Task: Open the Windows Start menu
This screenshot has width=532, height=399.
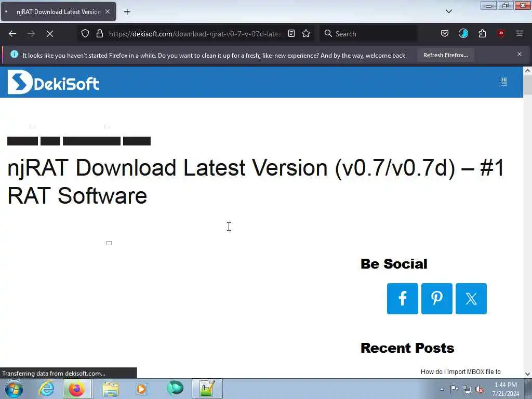Action: [14, 389]
